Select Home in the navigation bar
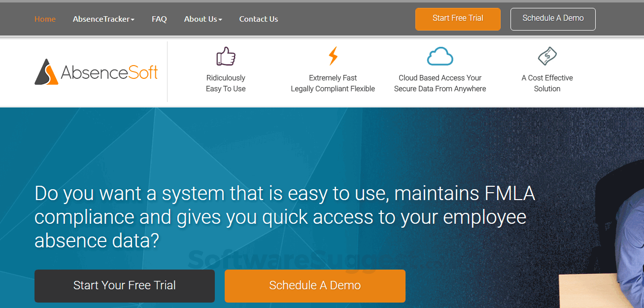This screenshot has height=308, width=644. pos(45,19)
